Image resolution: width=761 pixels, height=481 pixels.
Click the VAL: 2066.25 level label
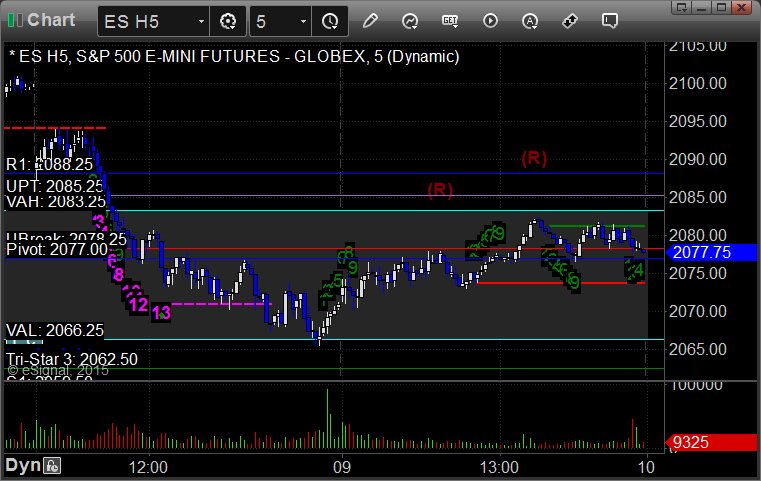[55, 331]
